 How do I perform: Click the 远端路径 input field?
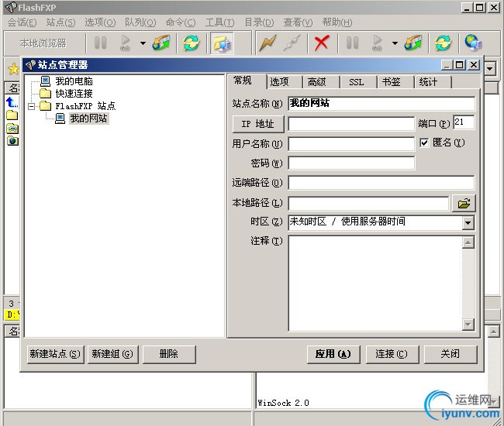tap(381, 183)
